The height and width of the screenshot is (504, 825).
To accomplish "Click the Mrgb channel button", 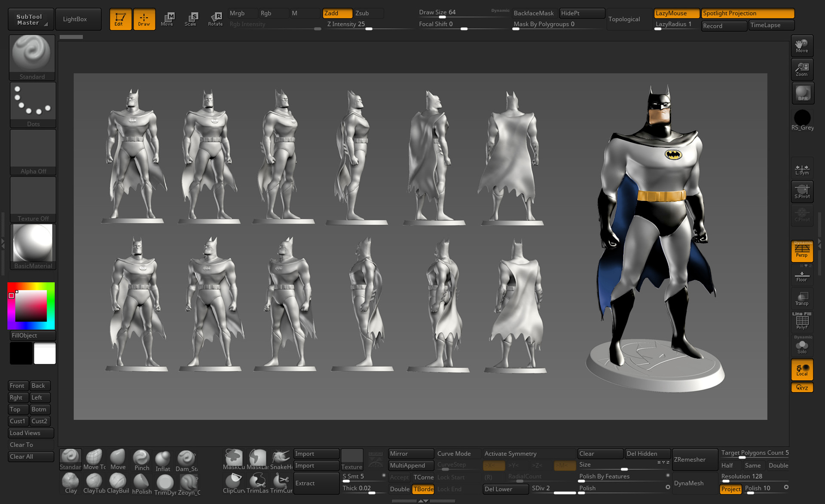I will pyautogui.click(x=243, y=13).
